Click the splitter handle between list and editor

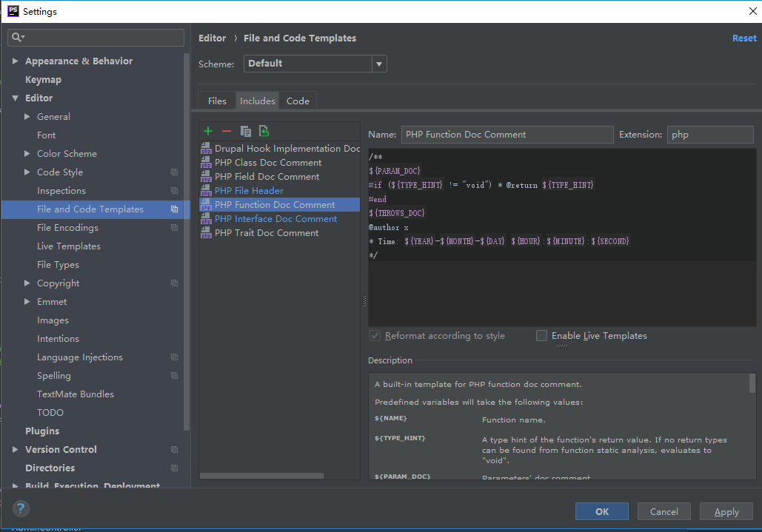pyautogui.click(x=364, y=301)
